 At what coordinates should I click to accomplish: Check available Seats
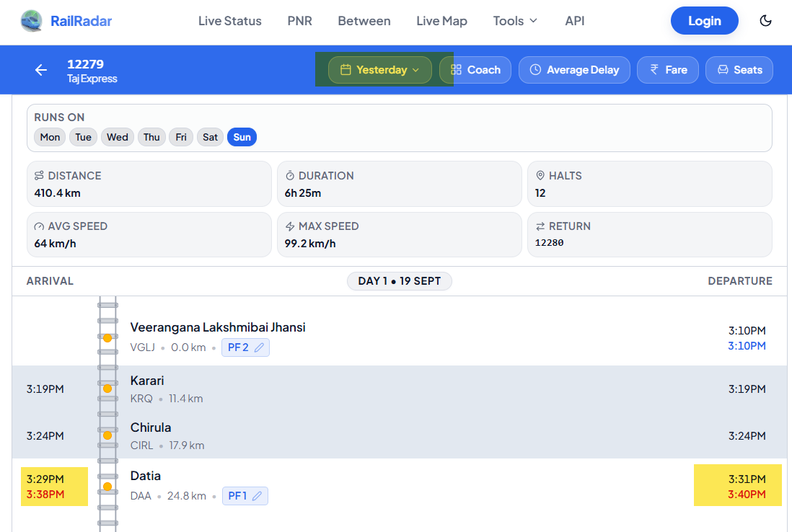coord(739,70)
